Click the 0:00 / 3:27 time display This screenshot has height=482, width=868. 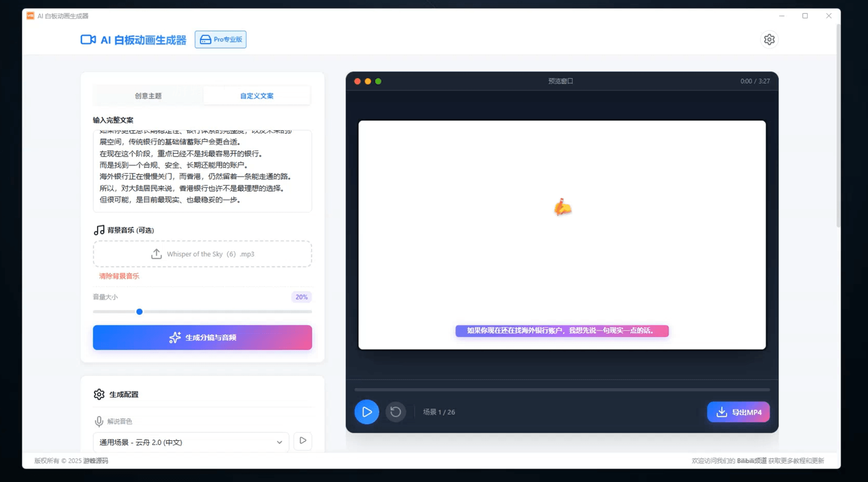pos(755,81)
